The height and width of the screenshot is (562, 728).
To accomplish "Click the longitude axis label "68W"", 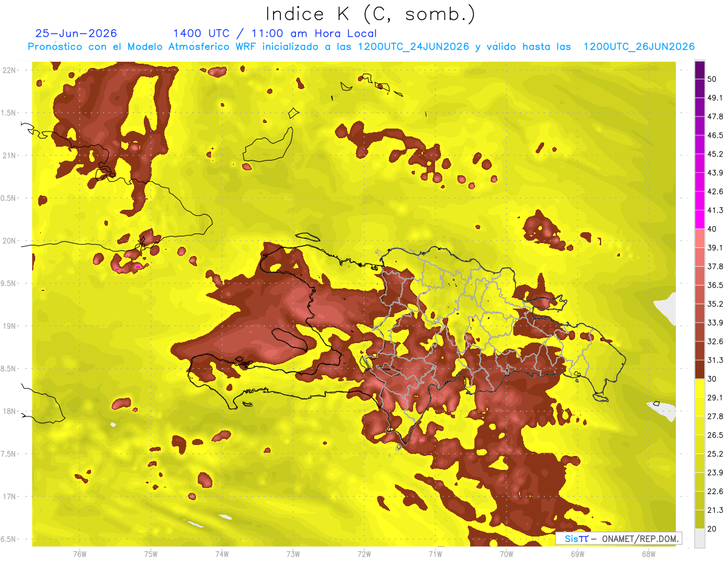I will click(649, 554).
